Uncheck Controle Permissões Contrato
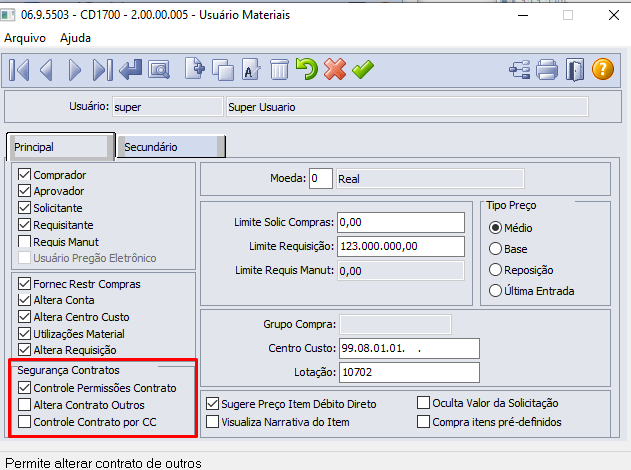The image size is (631, 470). click(x=25, y=388)
